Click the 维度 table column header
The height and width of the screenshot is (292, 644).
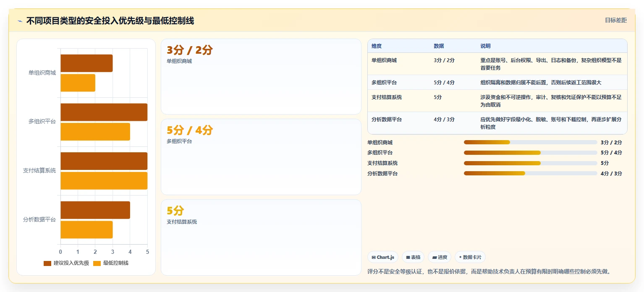pos(377,46)
